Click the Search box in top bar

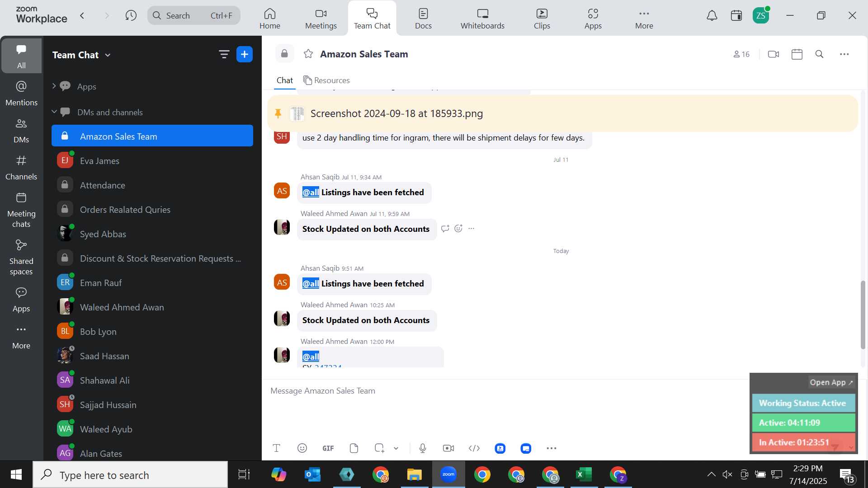click(x=194, y=16)
